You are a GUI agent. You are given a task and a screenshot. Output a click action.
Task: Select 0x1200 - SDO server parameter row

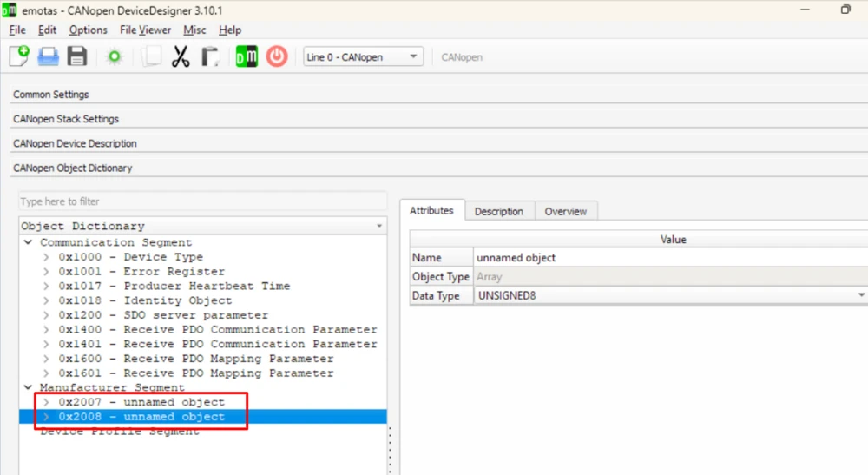coord(163,314)
